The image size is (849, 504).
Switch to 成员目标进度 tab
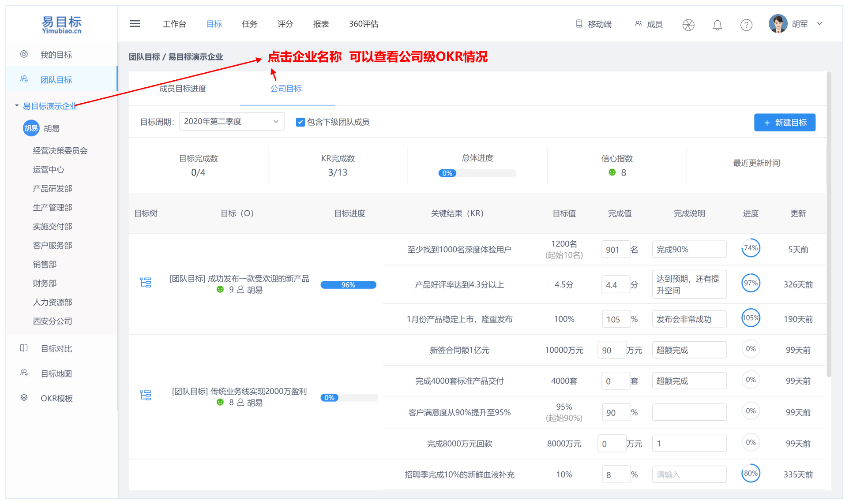(183, 89)
